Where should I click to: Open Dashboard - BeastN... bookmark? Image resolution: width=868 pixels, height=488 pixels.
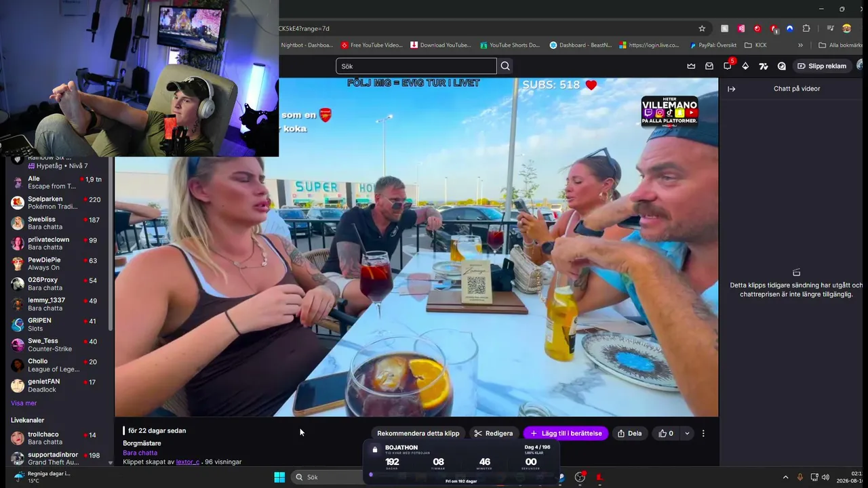click(x=580, y=45)
